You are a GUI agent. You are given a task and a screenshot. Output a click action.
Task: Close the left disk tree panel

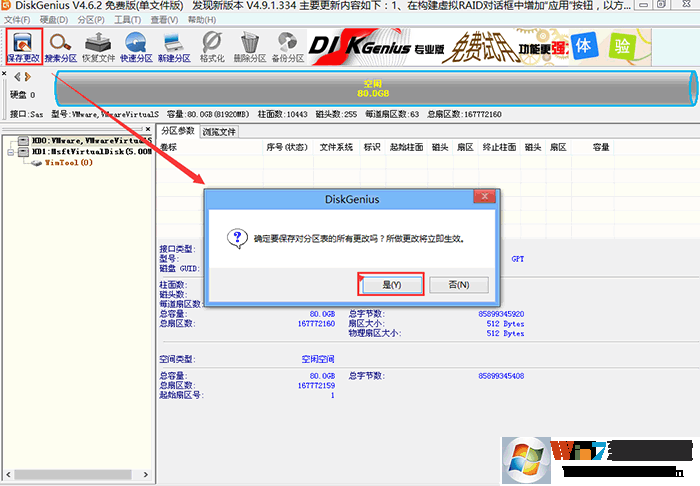point(150,130)
